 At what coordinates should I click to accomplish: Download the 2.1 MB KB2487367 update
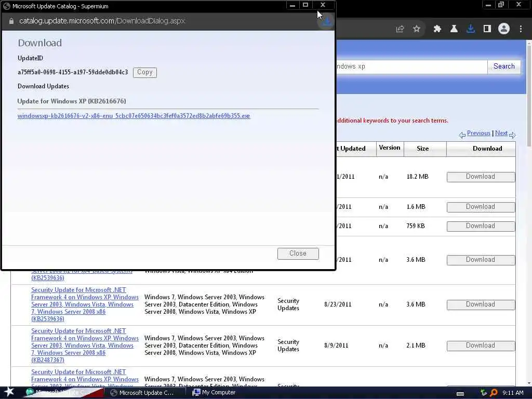(x=481, y=345)
